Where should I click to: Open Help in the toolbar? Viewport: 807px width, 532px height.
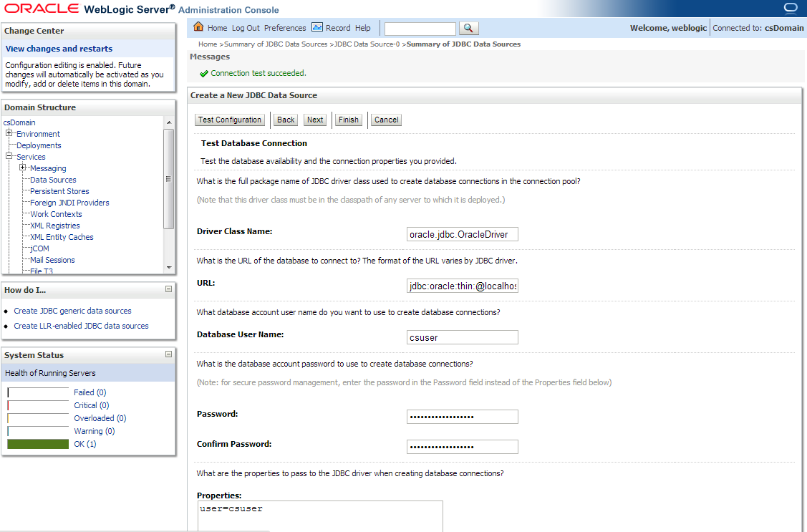pos(363,29)
